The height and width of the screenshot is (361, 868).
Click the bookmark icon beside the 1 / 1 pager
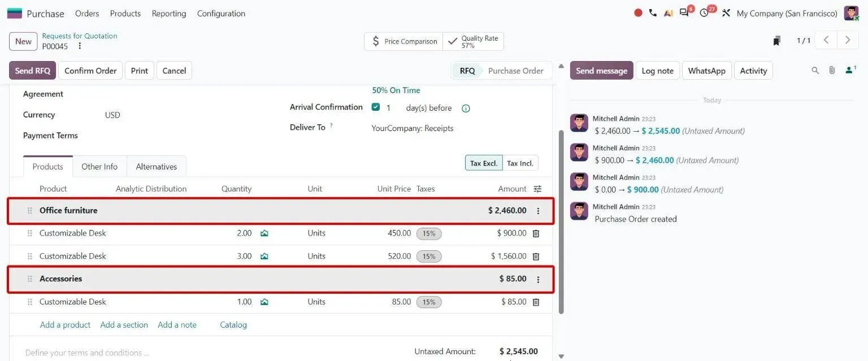click(x=777, y=41)
